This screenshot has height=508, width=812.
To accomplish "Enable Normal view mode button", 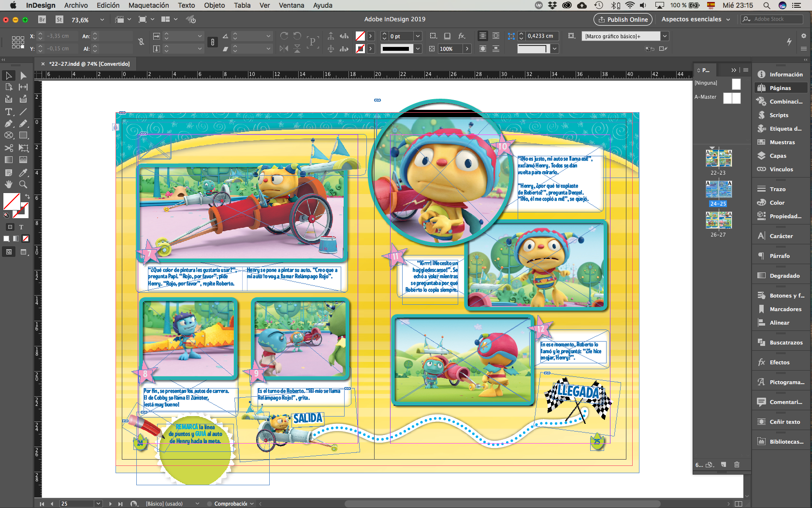I will pos(9,252).
